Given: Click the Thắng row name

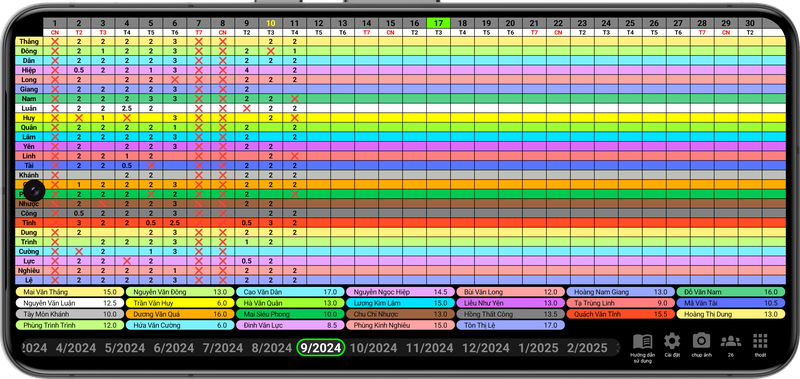Looking at the screenshot, I should 30,41.
